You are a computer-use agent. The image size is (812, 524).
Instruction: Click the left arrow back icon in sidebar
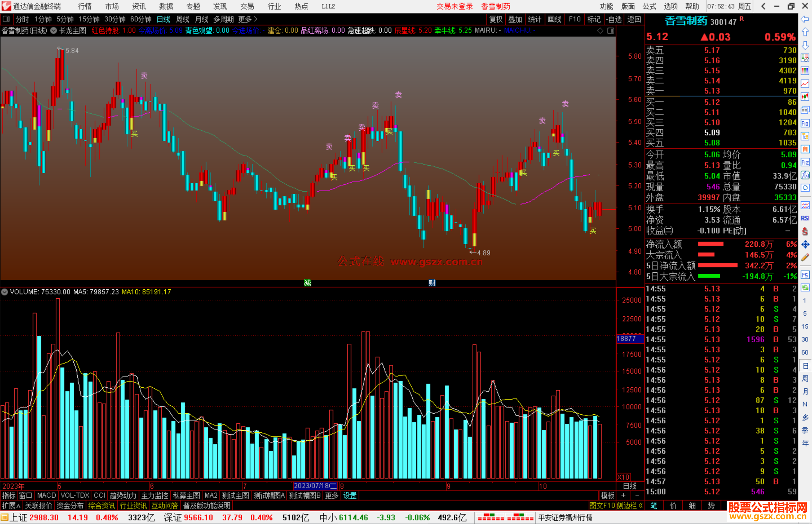[x=805, y=19]
